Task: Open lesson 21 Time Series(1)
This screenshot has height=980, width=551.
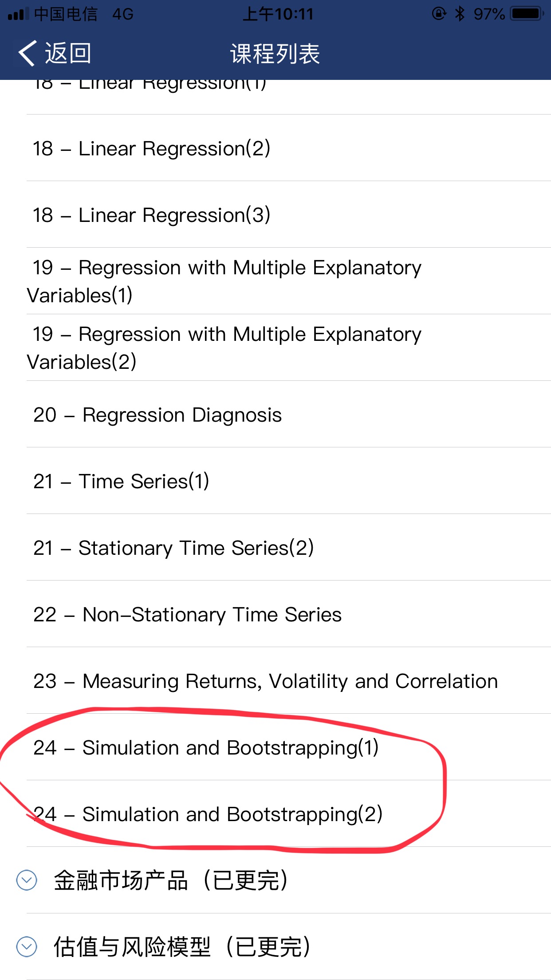Action: pyautogui.click(x=121, y=482)
